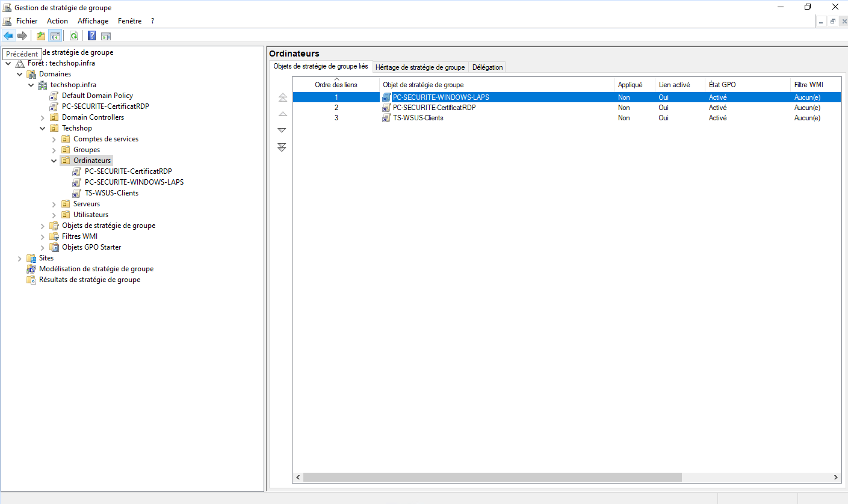
Task: Select techshop.infra domain in tree
Action: click(x=73, y=85)
